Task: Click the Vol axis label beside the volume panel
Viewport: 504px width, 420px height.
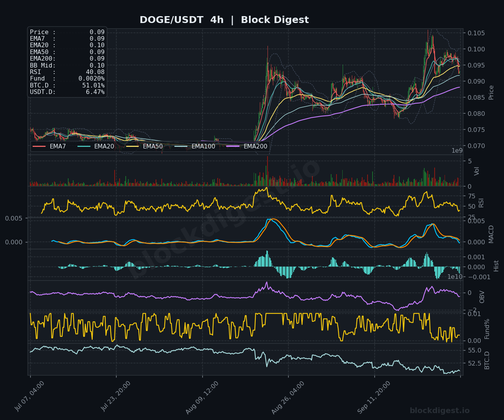Action: 477,171
